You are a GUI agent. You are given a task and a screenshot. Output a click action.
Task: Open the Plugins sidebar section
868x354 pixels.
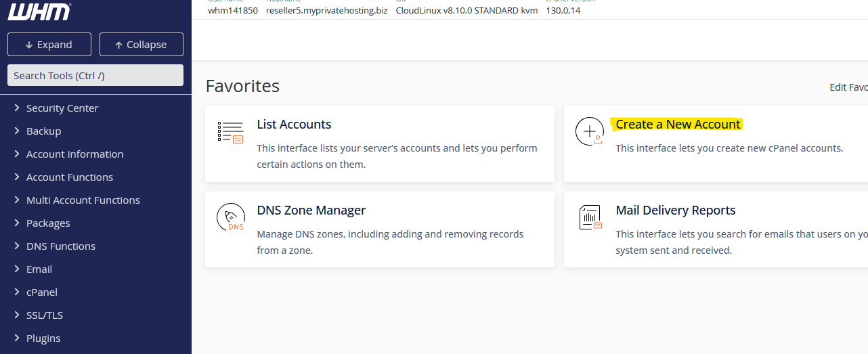pyautogui.click(x=43, y=338)
